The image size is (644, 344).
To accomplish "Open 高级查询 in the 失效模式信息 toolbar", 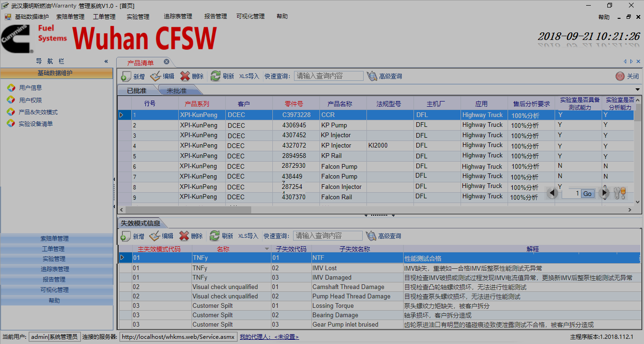I will 383,236.
